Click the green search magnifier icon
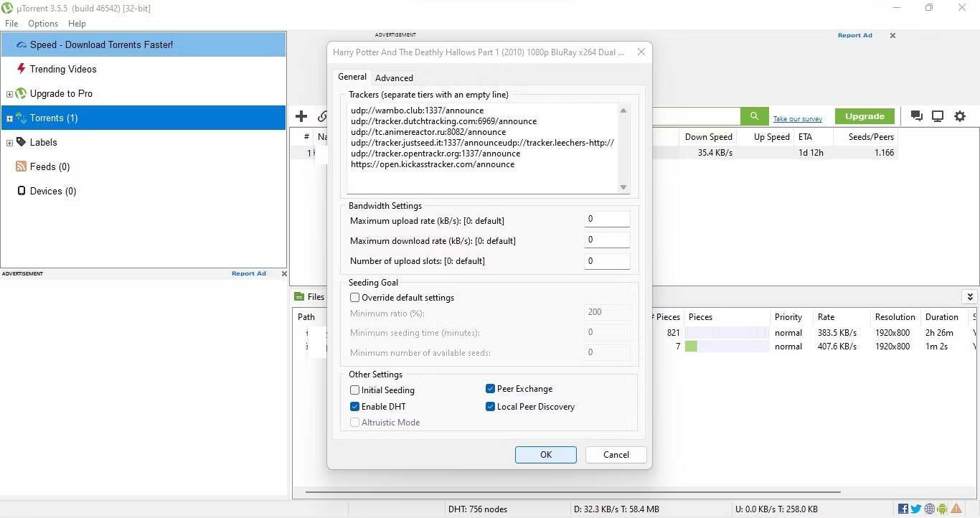Screen dimensions: 980x518 click(753, 116)
